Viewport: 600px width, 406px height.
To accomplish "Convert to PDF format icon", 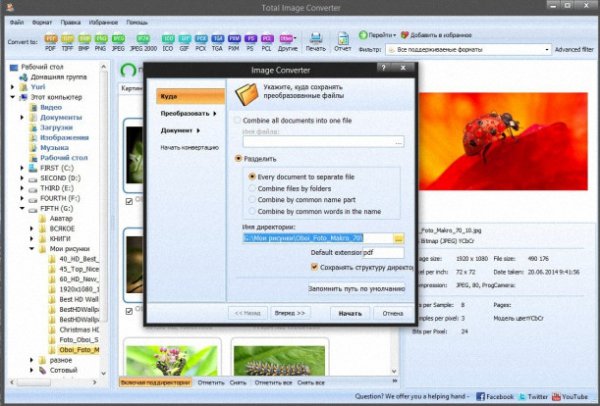I will point(50,42).
